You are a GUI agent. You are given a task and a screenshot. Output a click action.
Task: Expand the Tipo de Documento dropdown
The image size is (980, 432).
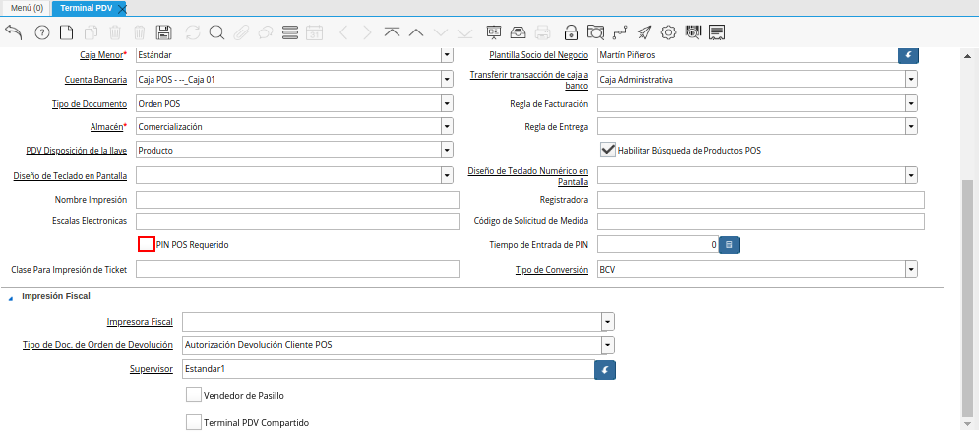[x=447, y=103]
